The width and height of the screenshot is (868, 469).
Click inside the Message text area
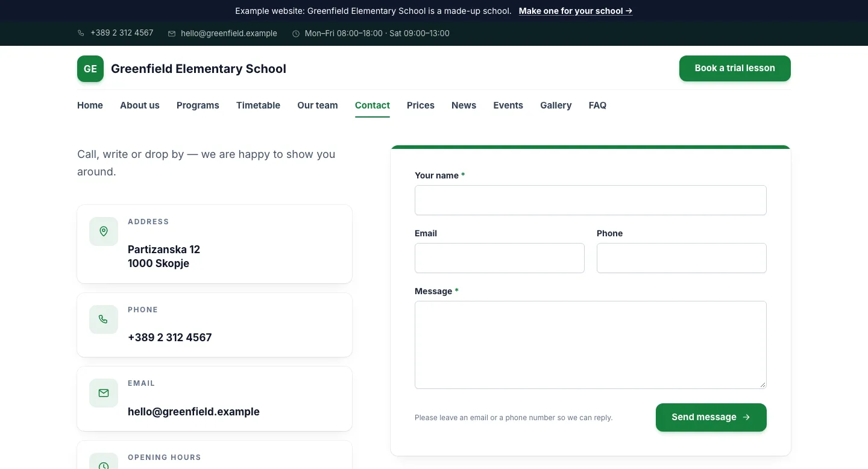(591, 345)
